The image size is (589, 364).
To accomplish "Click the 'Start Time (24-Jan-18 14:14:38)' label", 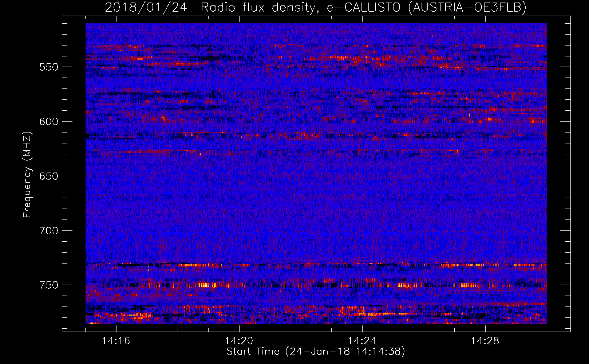I will 316,352.
